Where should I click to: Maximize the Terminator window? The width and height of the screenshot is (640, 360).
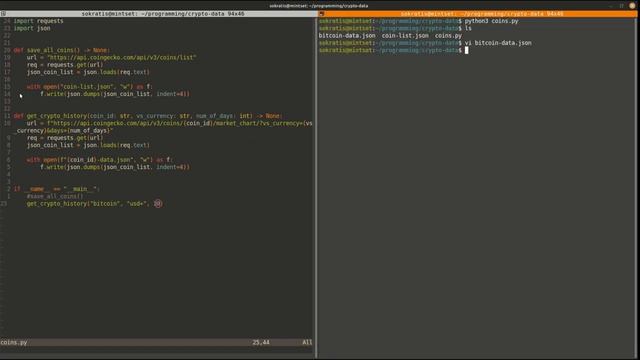pos(622,6)
